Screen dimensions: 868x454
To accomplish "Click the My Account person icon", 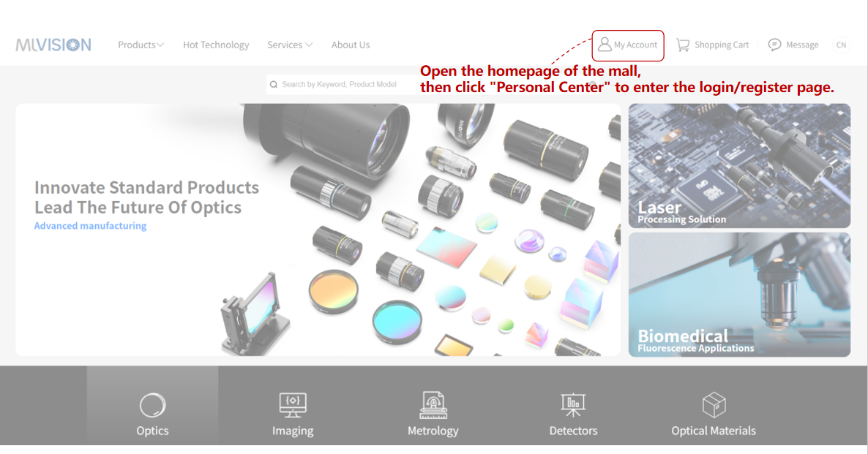I will pyautogui.click(x=605, y=45).
